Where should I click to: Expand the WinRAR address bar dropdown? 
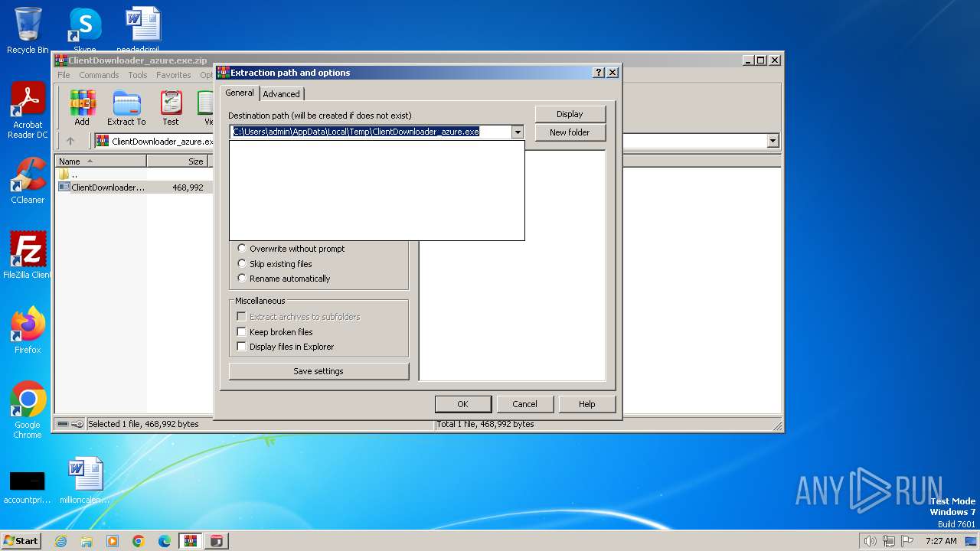[773, 141]
